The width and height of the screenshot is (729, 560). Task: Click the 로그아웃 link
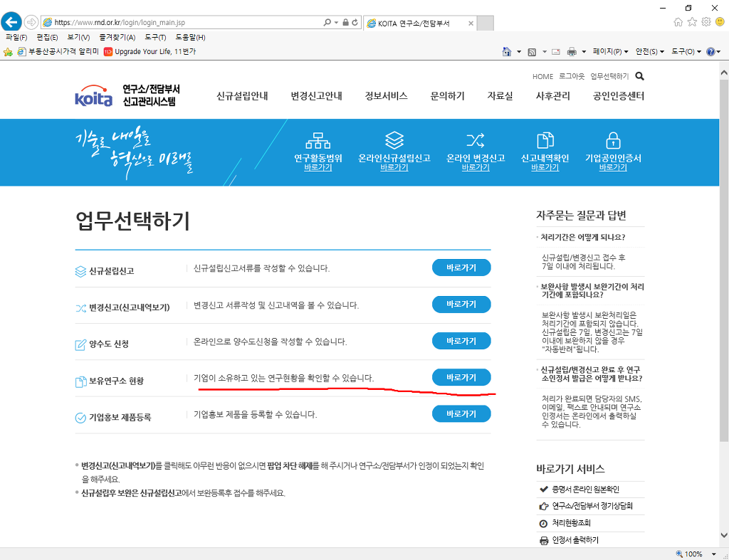572,76
